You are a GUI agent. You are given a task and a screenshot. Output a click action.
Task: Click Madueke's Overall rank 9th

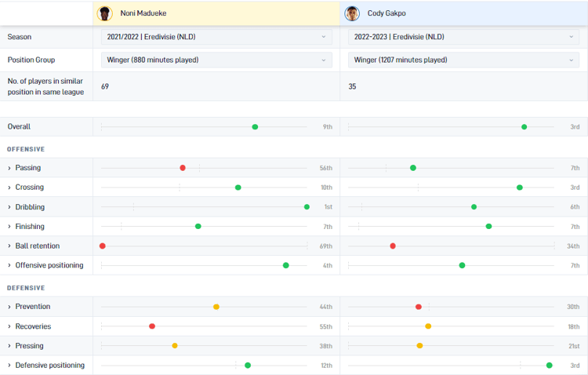pos(328,127)
